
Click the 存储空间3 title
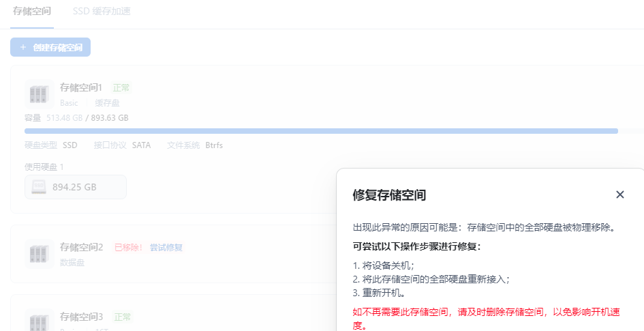click(x=81, y=317)
